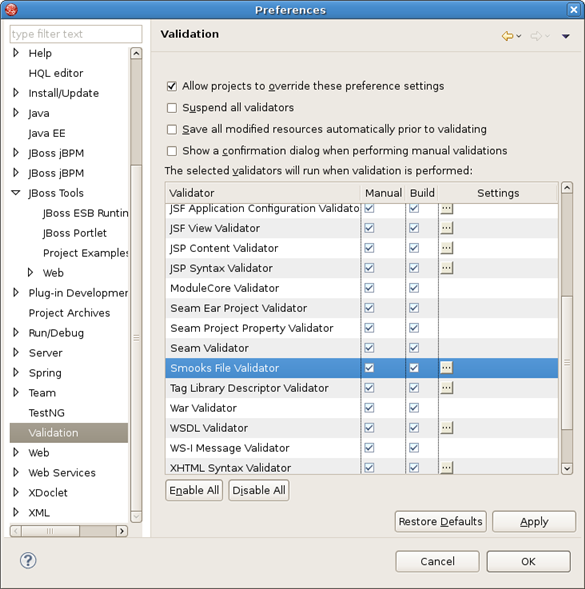Image resolution: width=585 pixels, height=589 pixels.
Task: Toggle Build checkbox for WS-I Message Validator
Action: pyautogui.click(x=414, y=447)
